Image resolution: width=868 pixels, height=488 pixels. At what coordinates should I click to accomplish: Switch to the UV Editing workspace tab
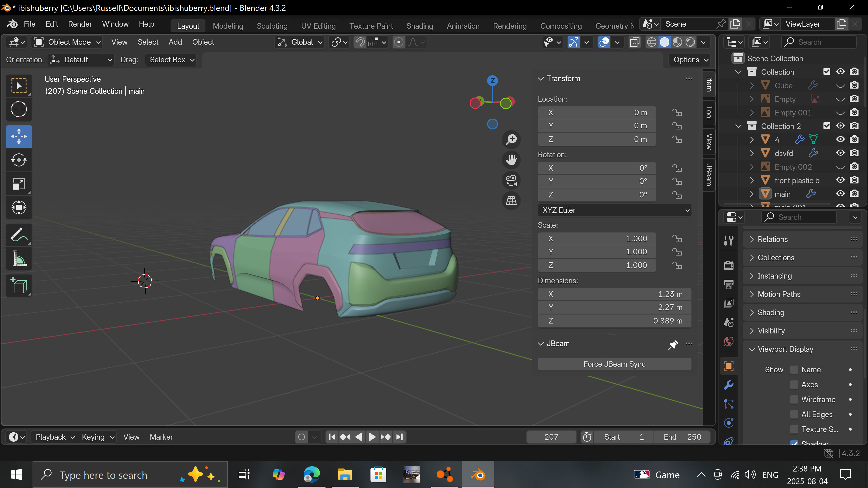click(x=318, y=26)
